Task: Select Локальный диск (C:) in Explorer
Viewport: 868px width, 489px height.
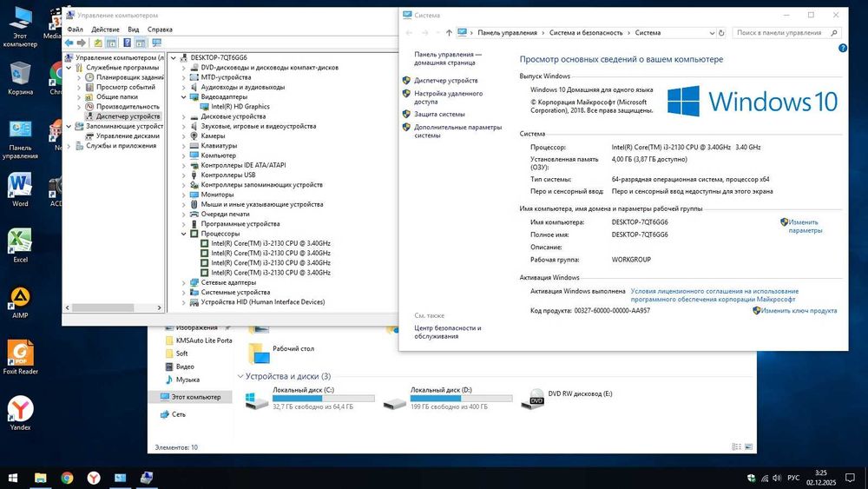Action: click(x=310, y=398)
